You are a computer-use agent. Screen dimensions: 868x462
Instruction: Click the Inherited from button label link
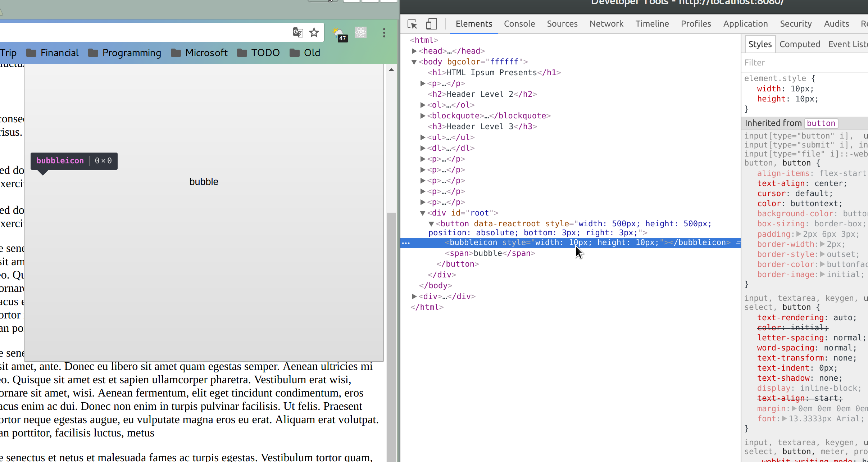click(821, 123)
